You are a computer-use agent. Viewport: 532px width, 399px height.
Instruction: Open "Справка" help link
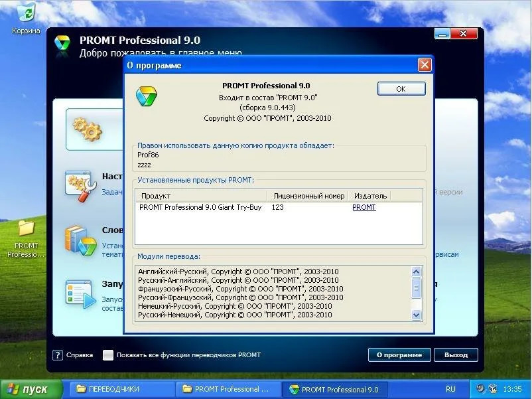80,355
